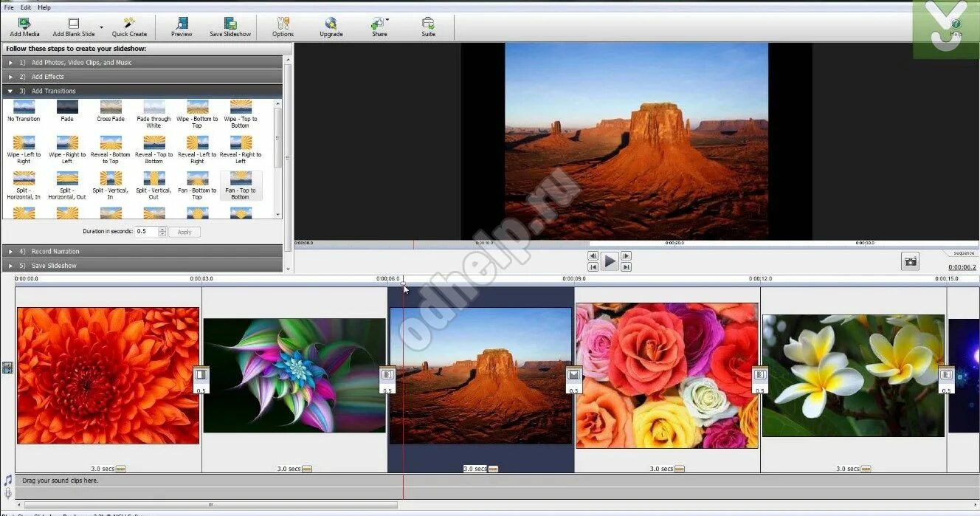Step back one frame in preview
The width and height of the screenshot is (980, 516).
click(x=593, y=256)
